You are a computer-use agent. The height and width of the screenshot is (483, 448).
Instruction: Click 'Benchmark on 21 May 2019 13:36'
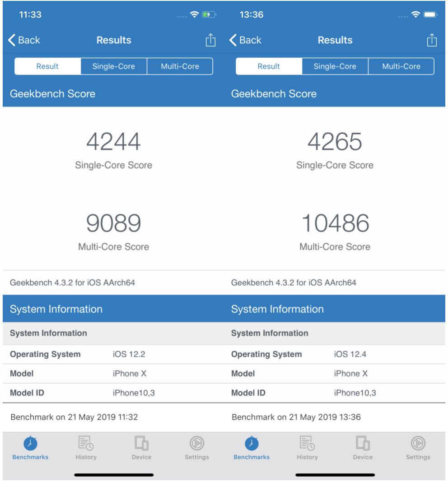pos(296,417)
